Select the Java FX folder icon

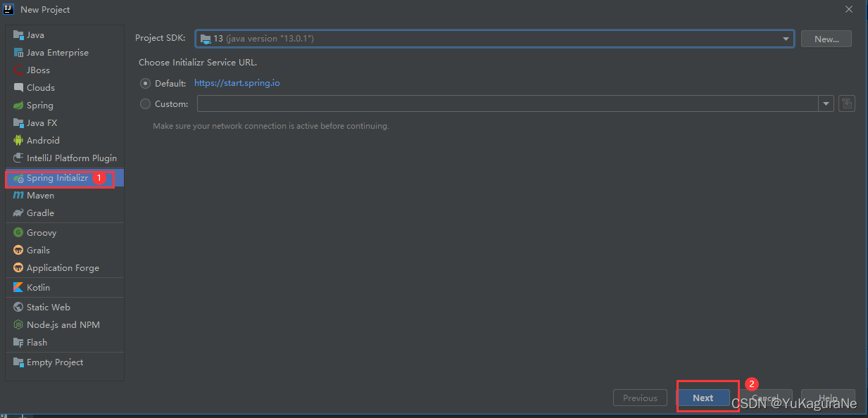point(18,123)
